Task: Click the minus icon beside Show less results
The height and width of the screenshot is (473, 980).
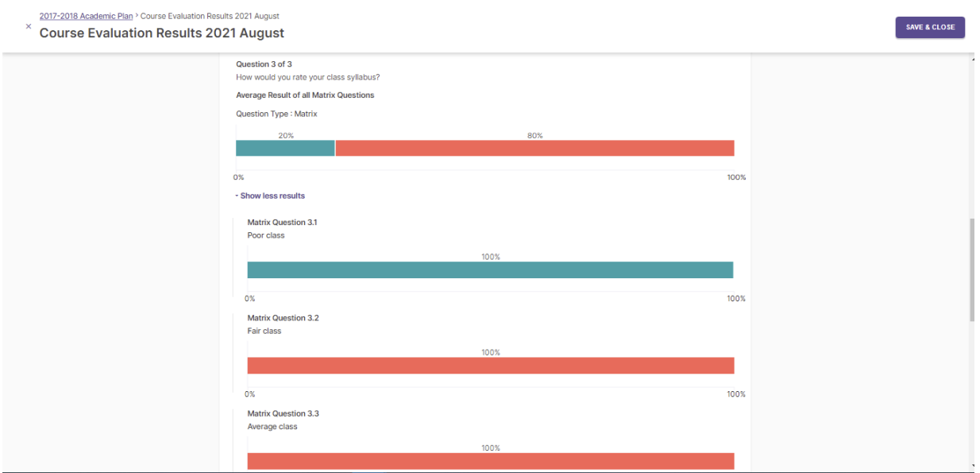Action: point(237,195)
